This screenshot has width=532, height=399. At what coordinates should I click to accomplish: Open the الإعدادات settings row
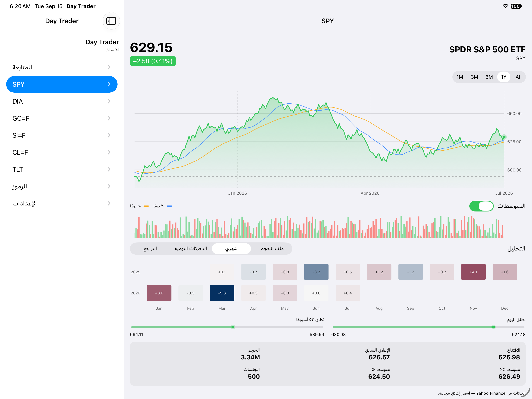coord(62,204)
